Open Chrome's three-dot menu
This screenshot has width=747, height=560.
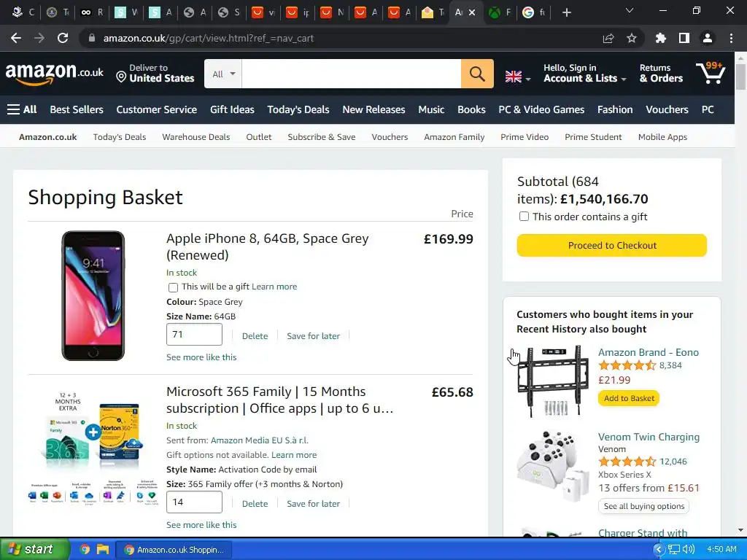tap(731, 38)
